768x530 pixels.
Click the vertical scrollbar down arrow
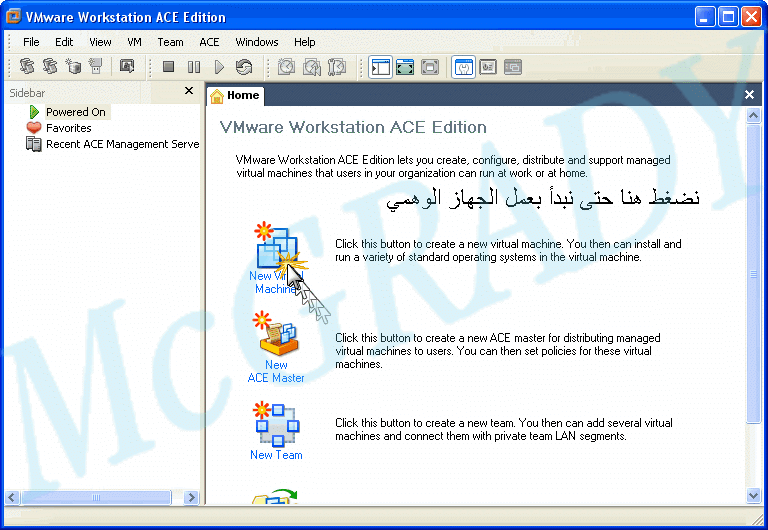pos(754,495)
